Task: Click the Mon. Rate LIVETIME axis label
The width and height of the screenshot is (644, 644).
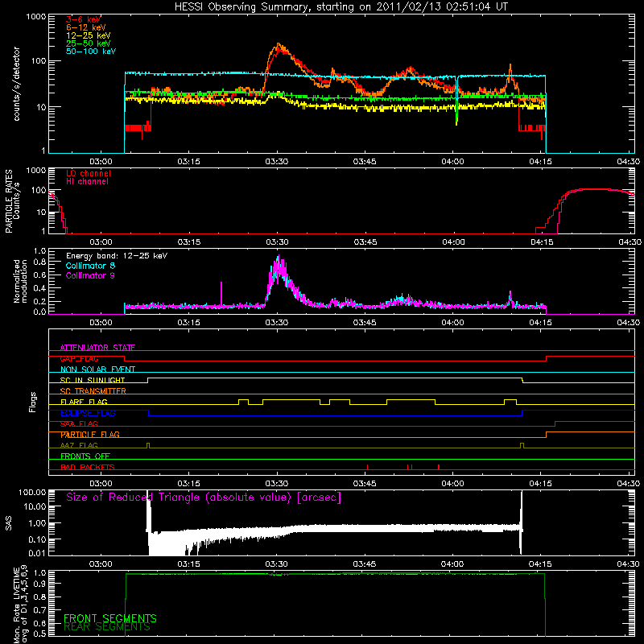Action: coord(20,604)
